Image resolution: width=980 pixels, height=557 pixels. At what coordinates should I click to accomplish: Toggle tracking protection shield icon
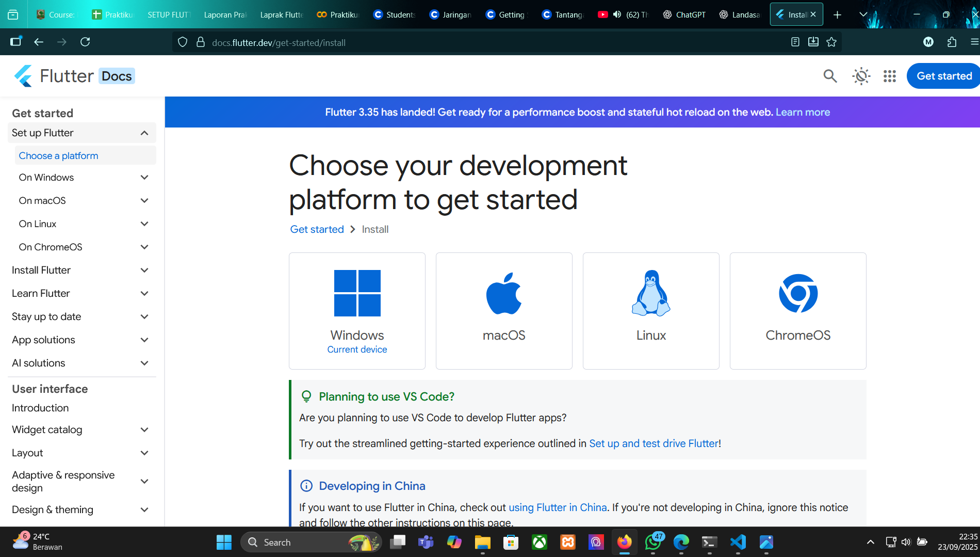point(182,42)
